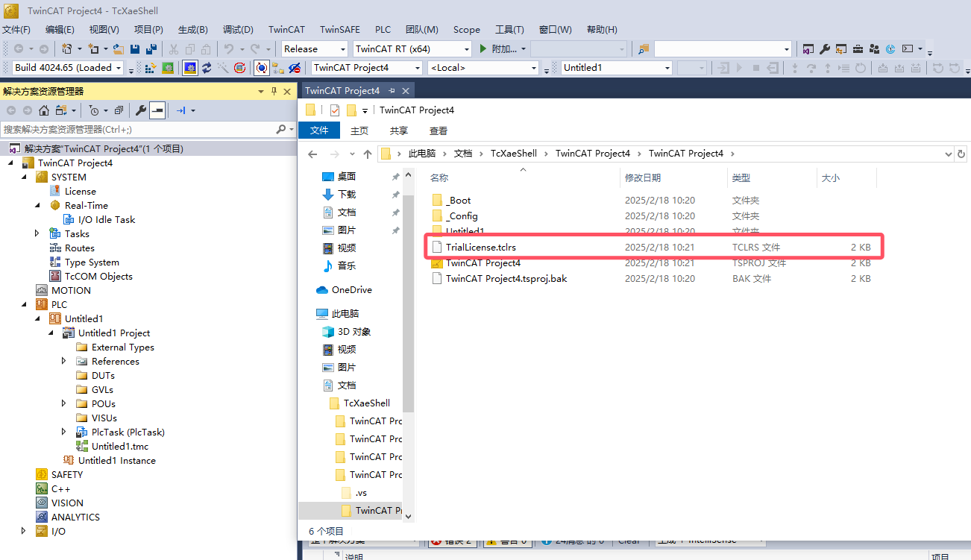This screenshot has width=971, height=560.
Task: Expand the Tasks node in tree
Action: 37,233
